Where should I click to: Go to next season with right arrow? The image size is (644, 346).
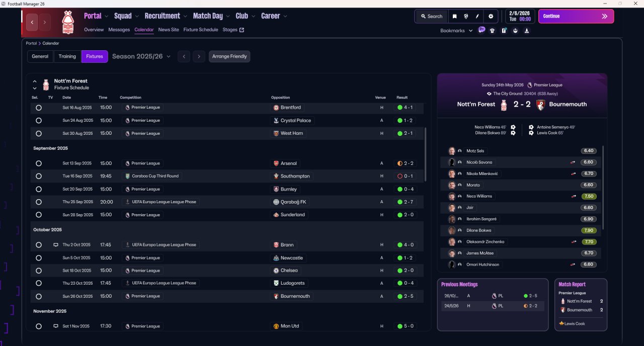click(199, 56)
